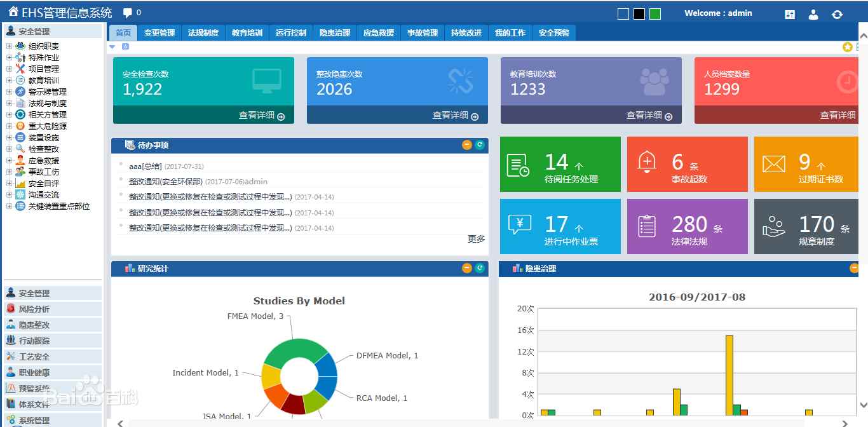
Task: Click the 待阅任务处理 green tile
Action: [x=560, y=164]
